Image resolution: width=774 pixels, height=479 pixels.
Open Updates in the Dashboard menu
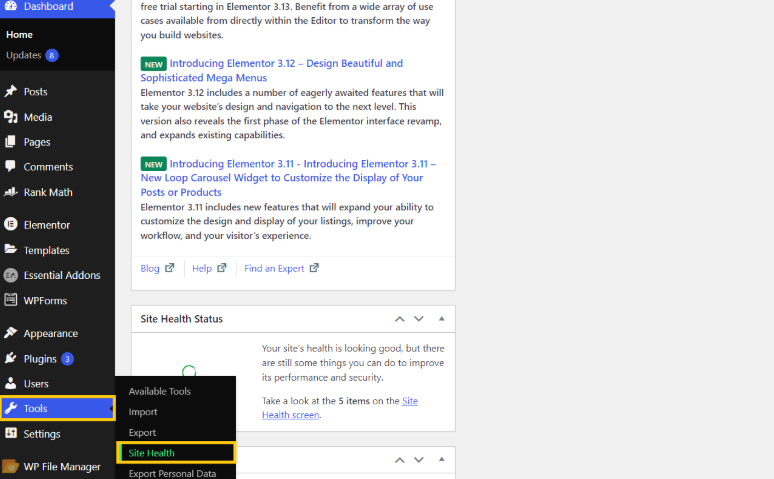[23, 55]
